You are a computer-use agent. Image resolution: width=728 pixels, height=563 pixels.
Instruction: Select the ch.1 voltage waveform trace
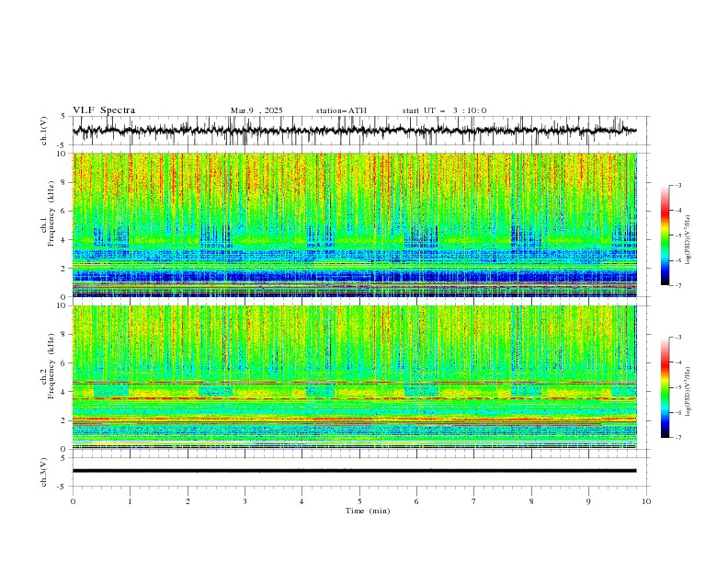point(354,131)
